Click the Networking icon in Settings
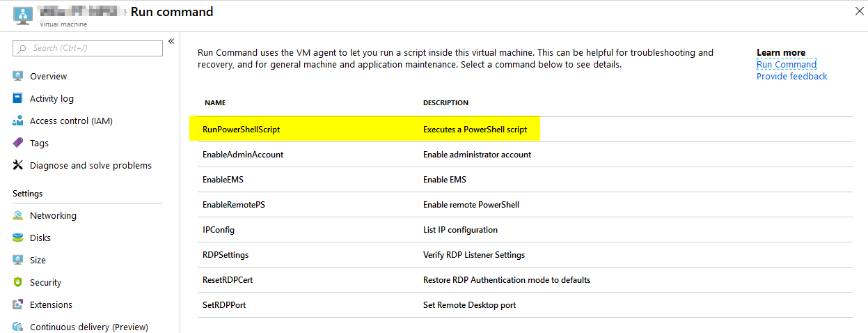 click(x=18, y=215)
